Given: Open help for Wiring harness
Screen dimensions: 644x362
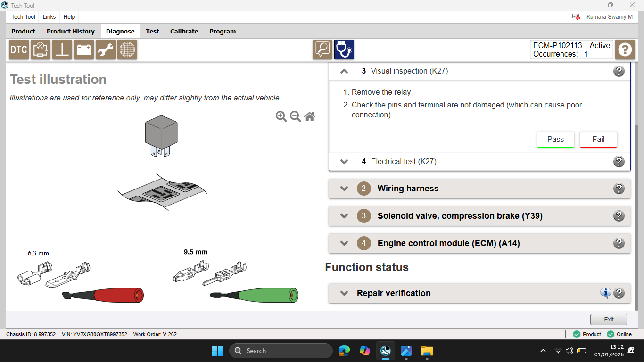Looking at the screenshot, I should coord(619,189).
